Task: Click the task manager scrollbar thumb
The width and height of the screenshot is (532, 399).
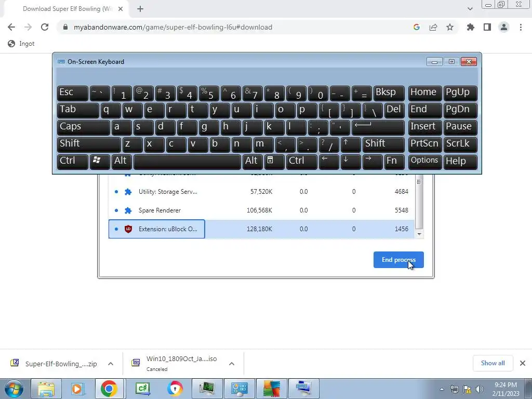Action: [419, 202]
